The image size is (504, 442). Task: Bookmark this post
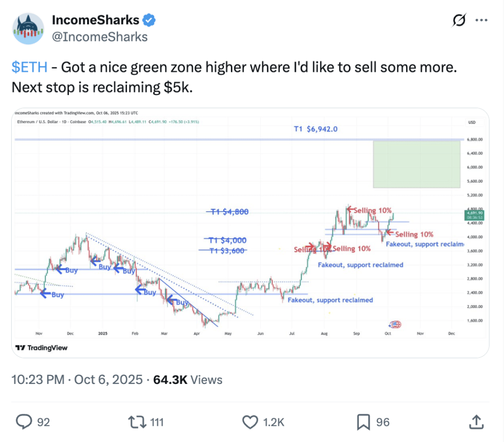click(x=363, y=421)
